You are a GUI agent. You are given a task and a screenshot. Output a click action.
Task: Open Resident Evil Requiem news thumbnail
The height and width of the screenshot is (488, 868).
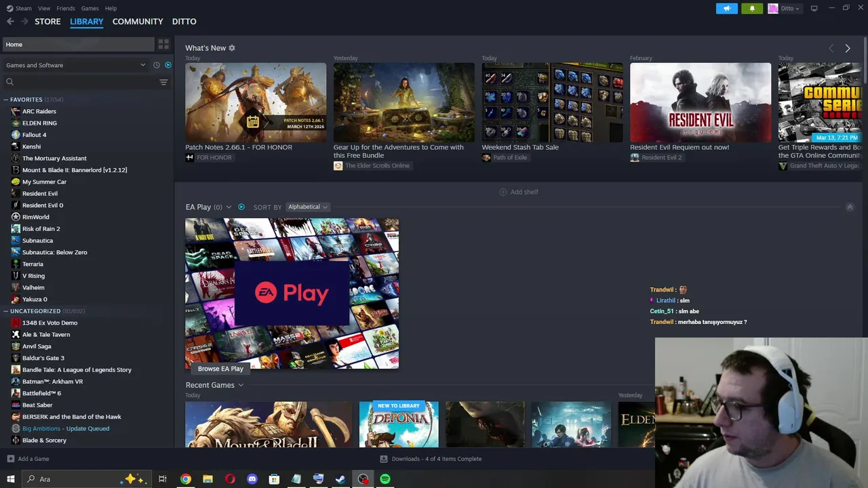click(701, 102)
